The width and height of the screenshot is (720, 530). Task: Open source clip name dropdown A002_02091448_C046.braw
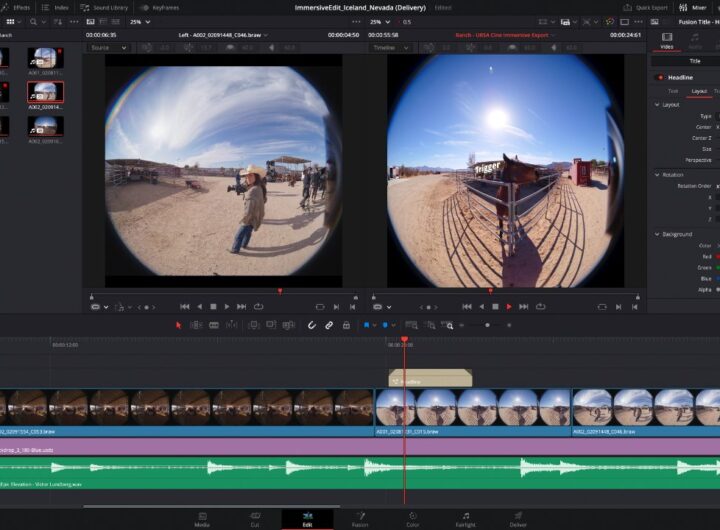[223, 35]
